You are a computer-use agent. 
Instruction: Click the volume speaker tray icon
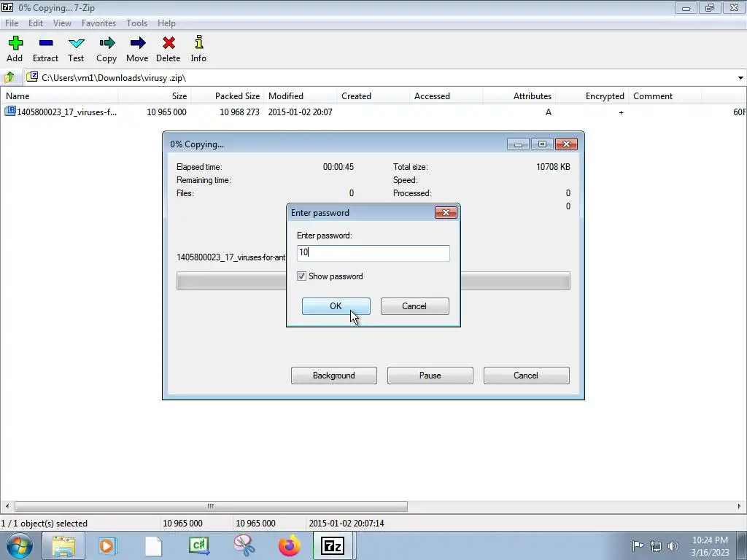[x=673, y=545]
